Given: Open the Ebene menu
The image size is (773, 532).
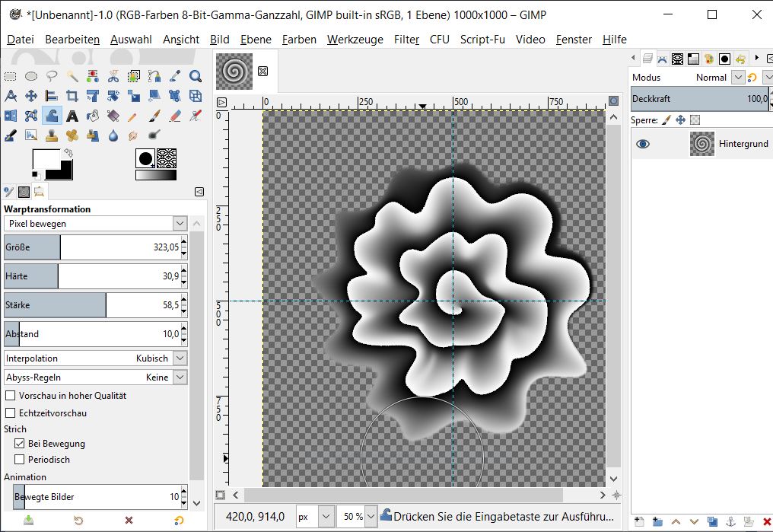Looking at the screenshot, I should click(x=256, y=40).
